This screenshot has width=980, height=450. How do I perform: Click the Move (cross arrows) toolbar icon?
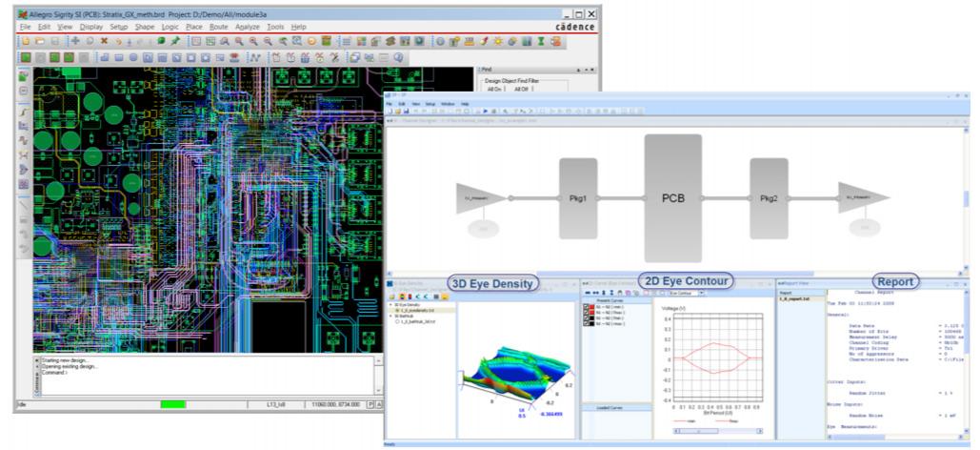point(75,41)
